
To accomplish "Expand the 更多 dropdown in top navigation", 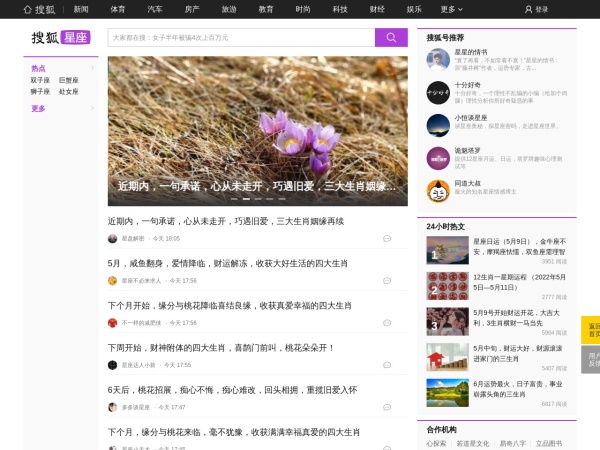I will click(452, 9).
